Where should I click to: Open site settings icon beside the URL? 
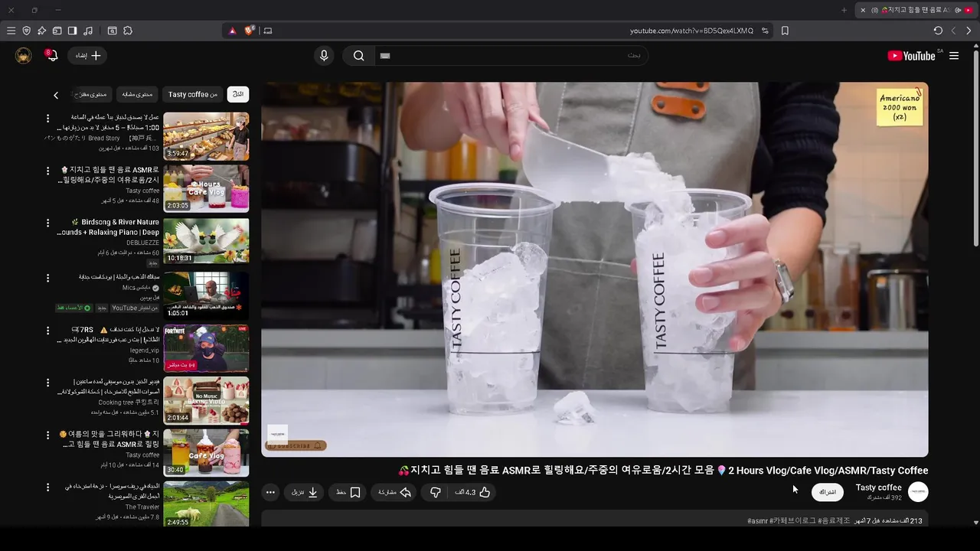pos(765,31)
